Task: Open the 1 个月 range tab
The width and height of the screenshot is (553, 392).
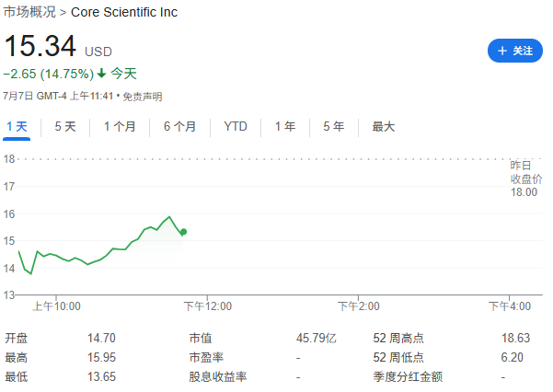Action: (120, 127)
